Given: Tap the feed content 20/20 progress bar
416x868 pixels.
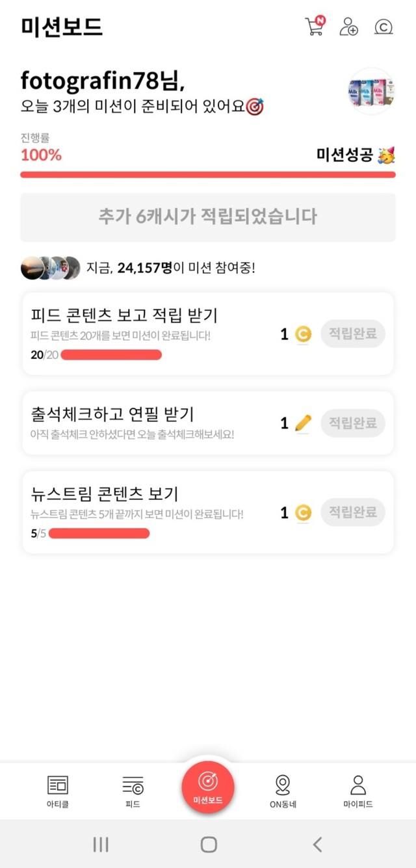Looking at the screenshot, I should pos(111,354).
